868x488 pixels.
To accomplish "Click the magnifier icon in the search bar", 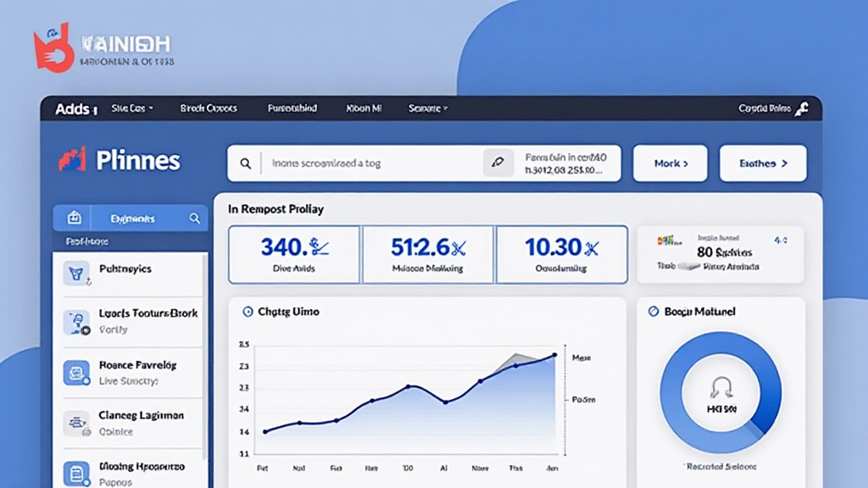I will click(246, 164).
